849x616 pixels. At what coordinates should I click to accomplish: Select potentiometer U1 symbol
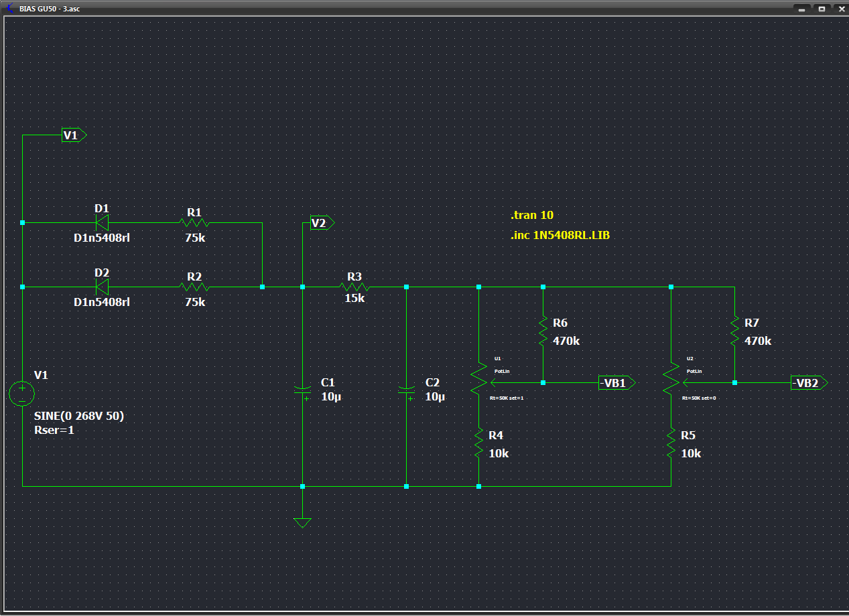point(480,379)
